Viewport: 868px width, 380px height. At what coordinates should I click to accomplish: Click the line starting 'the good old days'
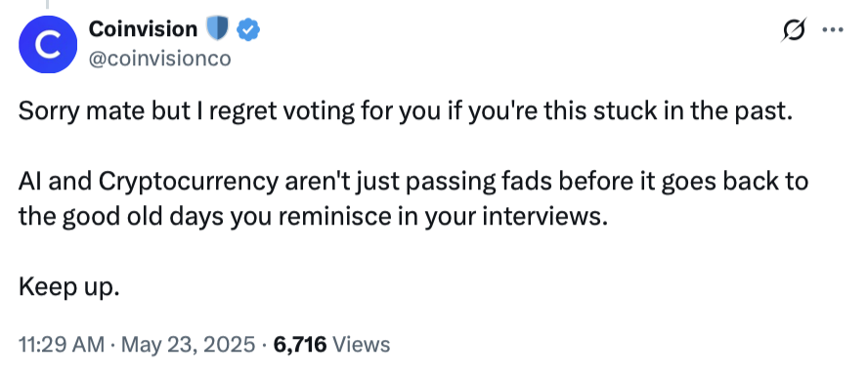pos(314,217)
